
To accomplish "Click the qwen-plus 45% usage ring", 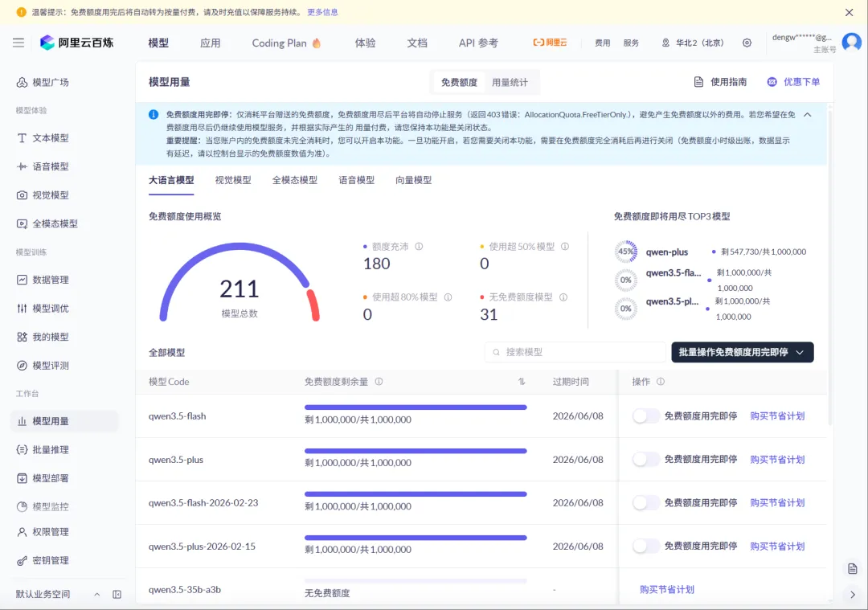I will [x=625, y=252].
